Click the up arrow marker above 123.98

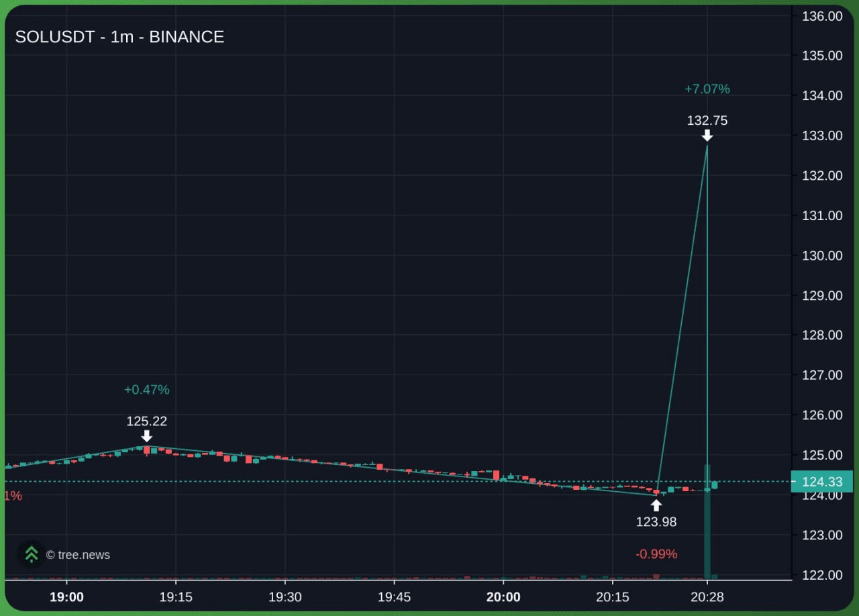pos(656,506)
